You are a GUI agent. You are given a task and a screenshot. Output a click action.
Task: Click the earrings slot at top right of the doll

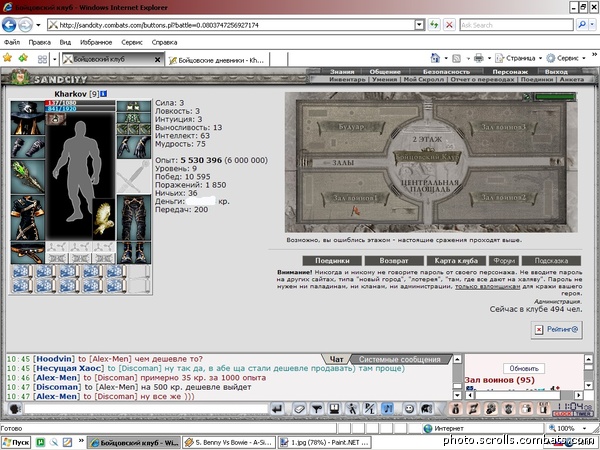click(x=134, y=106)
